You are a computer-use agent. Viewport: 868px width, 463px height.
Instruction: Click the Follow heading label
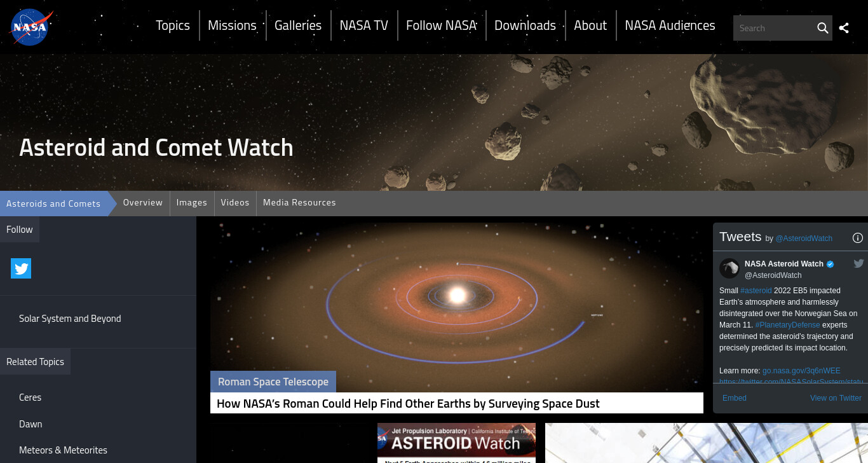pos(20,230)
